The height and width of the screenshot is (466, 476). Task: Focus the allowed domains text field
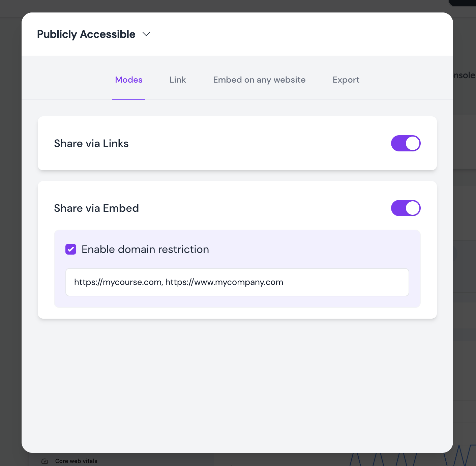tap(237, 282)
